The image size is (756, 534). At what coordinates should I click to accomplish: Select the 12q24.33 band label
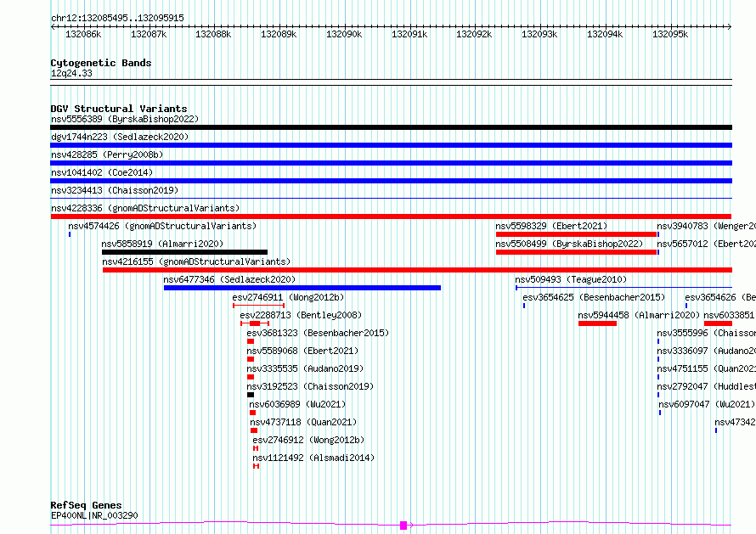(x=71, y=74)
